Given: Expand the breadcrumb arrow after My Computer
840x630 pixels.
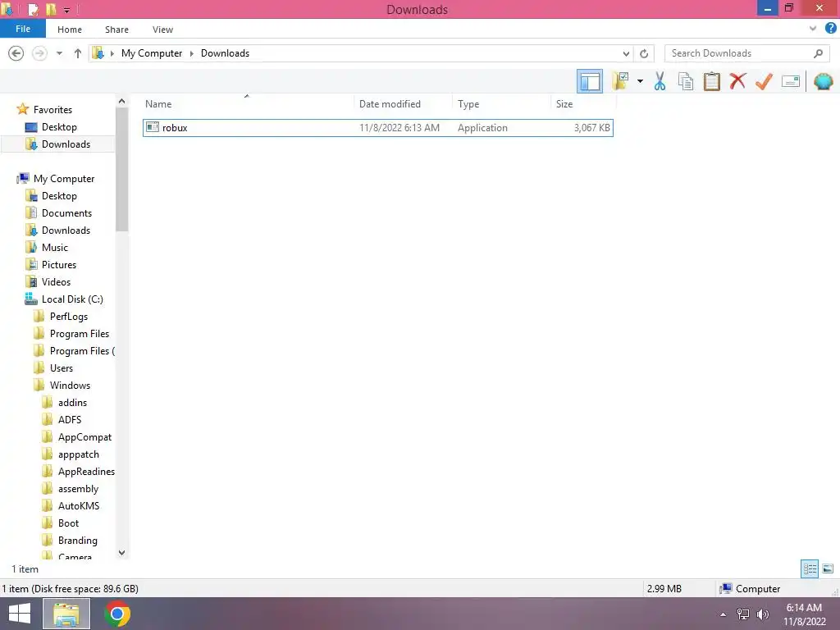Looking at the screenshot, I should [x=191, y=53].
